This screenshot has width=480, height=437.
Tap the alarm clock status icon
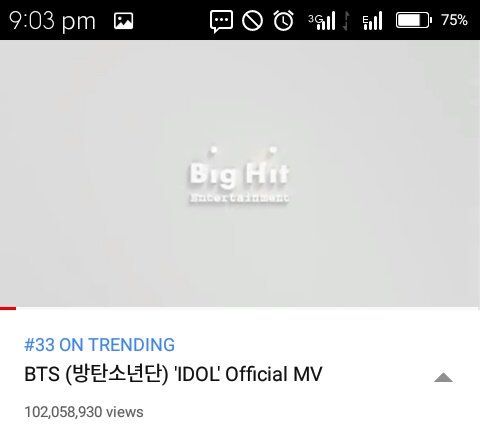tap(283, 21)
